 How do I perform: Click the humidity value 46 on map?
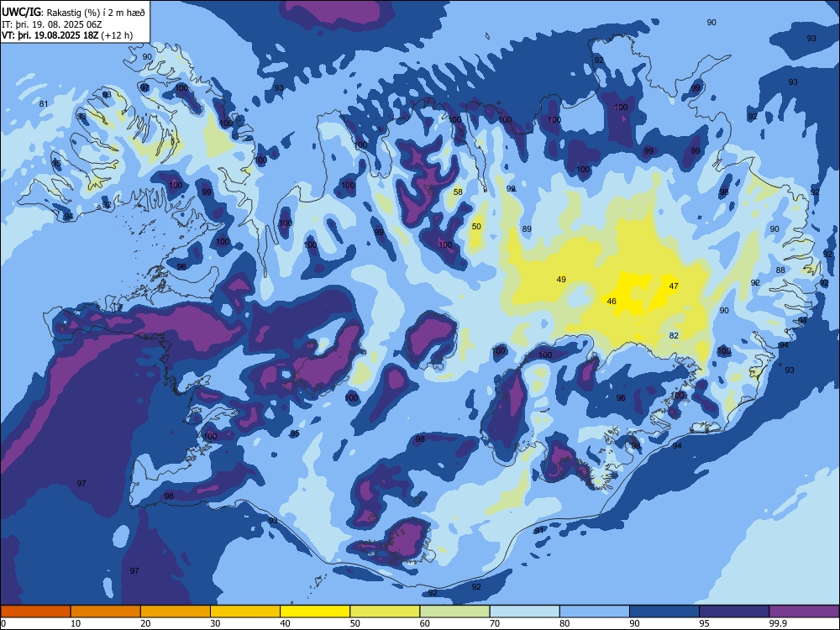pos(612,301)
